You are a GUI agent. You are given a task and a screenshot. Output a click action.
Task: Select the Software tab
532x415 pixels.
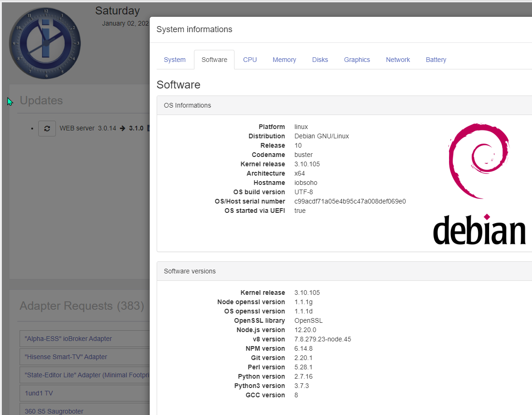tap(214, 60)
